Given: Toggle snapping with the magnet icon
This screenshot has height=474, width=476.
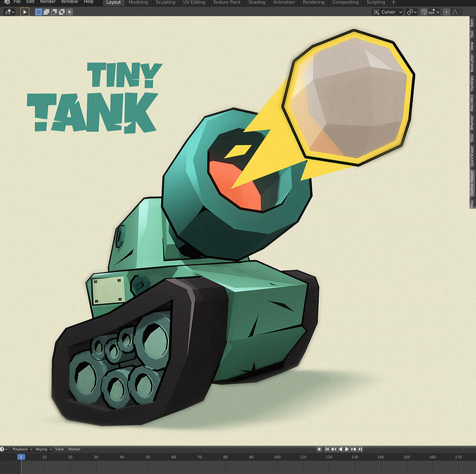Looking at the screenshot, I should tap(424, 12).
